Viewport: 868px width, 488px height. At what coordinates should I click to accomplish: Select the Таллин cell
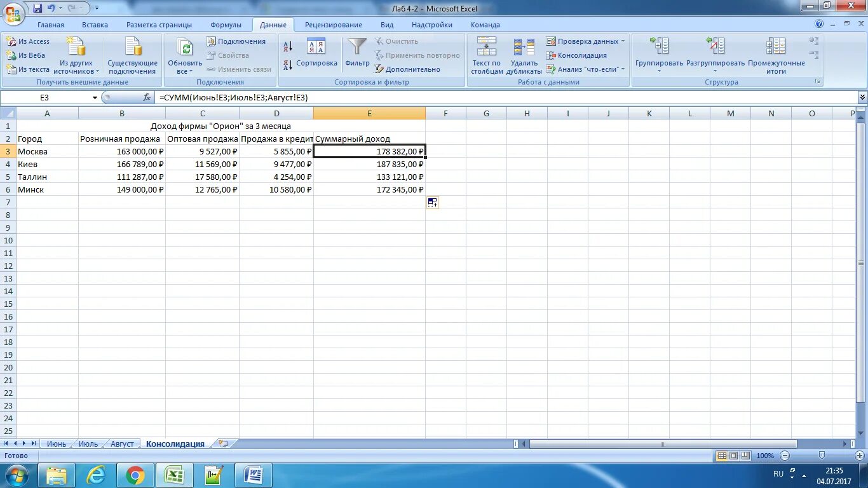pos(47,177)
